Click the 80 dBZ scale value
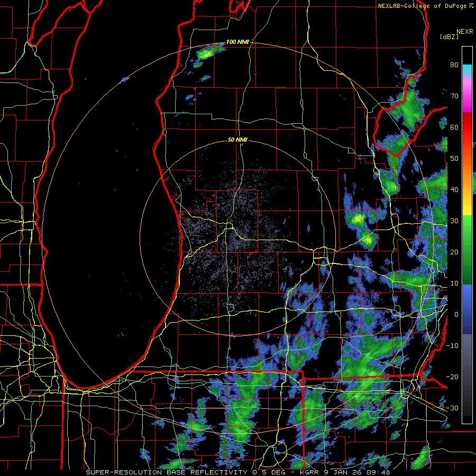 coord(454,65)
